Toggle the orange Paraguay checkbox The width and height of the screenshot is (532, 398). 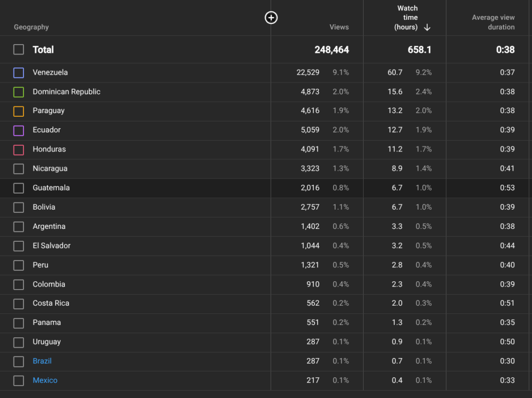19,111
